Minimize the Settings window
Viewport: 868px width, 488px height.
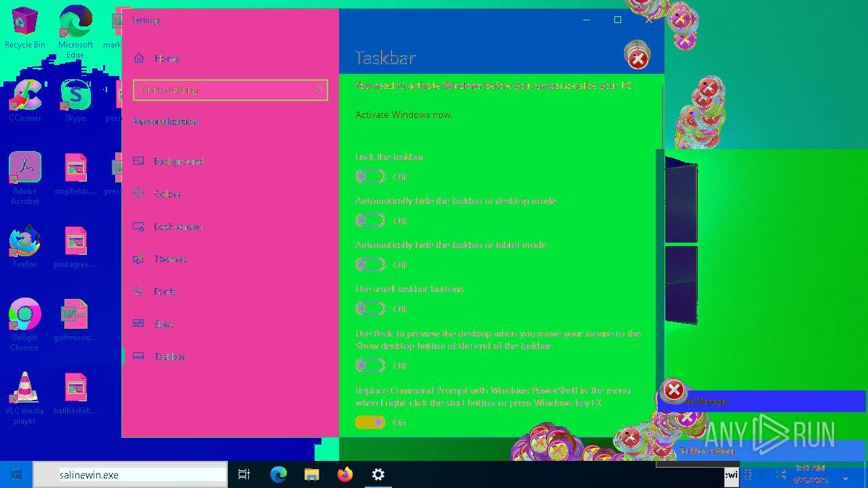coord(587,20)
